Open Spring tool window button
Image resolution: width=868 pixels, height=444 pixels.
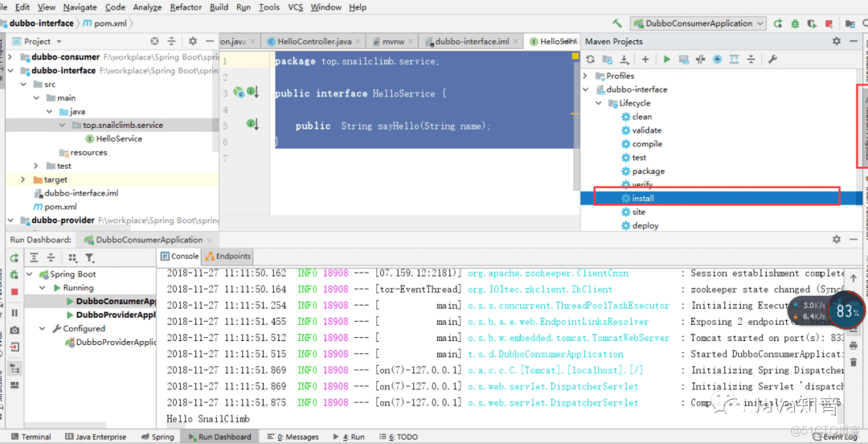pos(158,437)
